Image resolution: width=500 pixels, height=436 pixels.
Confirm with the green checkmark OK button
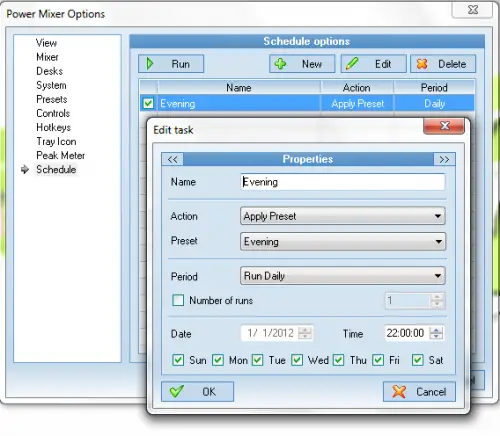click(x=197, y=391)
